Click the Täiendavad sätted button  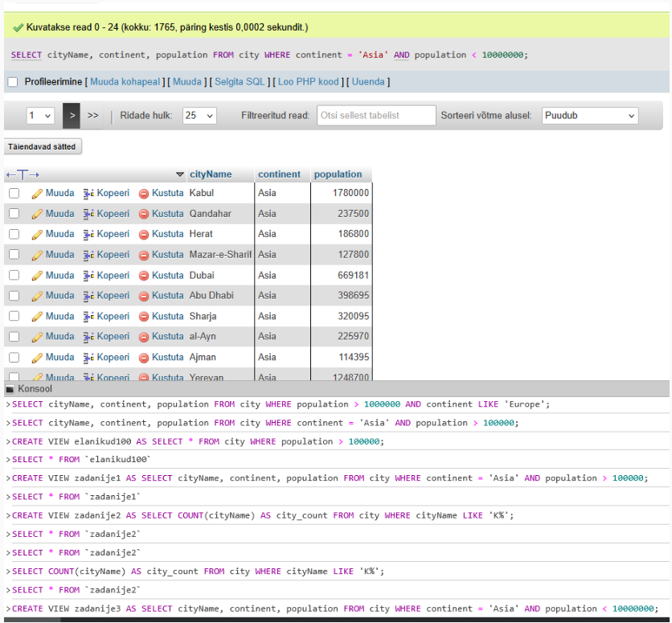(42, 147)
